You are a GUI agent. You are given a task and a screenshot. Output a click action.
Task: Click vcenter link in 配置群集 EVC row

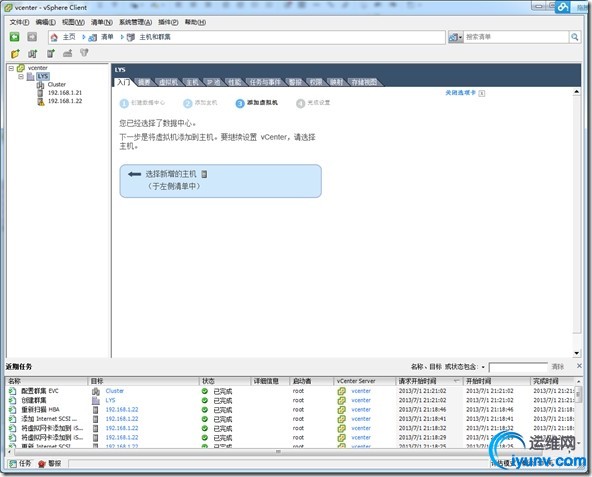click(361, 391)
